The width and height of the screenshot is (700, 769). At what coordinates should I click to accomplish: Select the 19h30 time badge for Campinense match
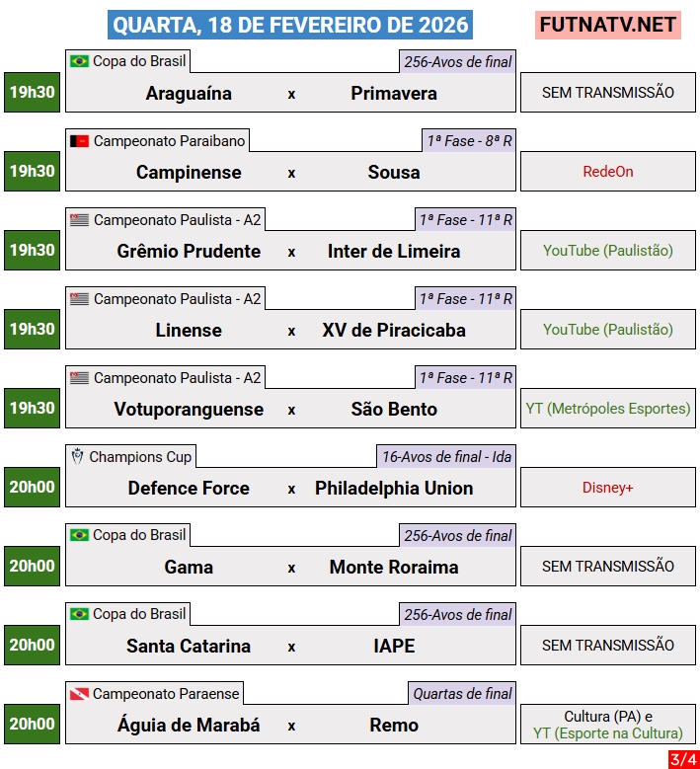point(32,172)
